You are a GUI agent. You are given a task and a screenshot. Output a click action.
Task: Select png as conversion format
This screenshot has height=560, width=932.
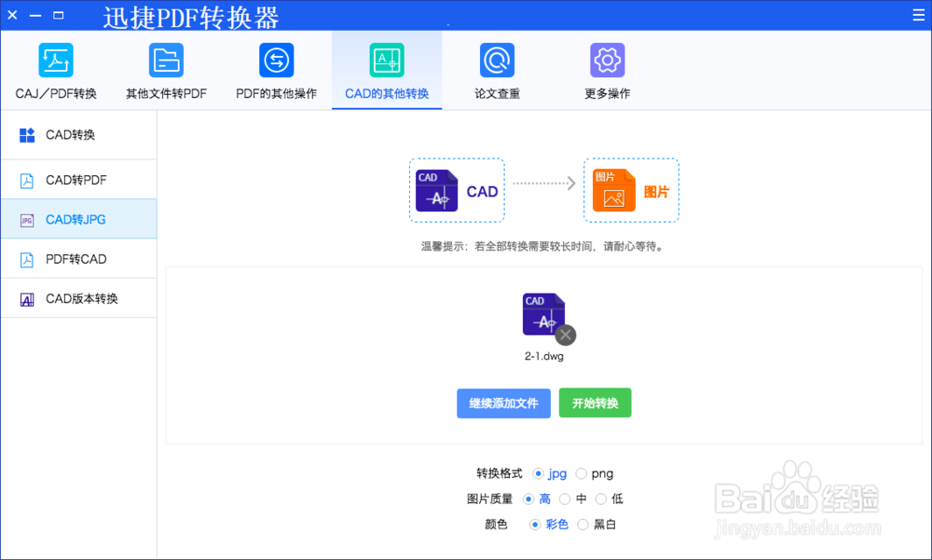click(x=582, y=473)
